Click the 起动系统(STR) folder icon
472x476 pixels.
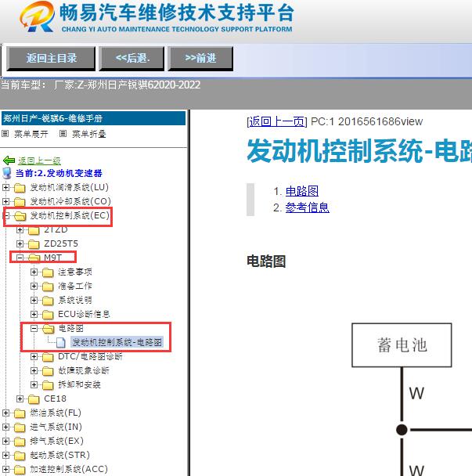coord(20,456)
